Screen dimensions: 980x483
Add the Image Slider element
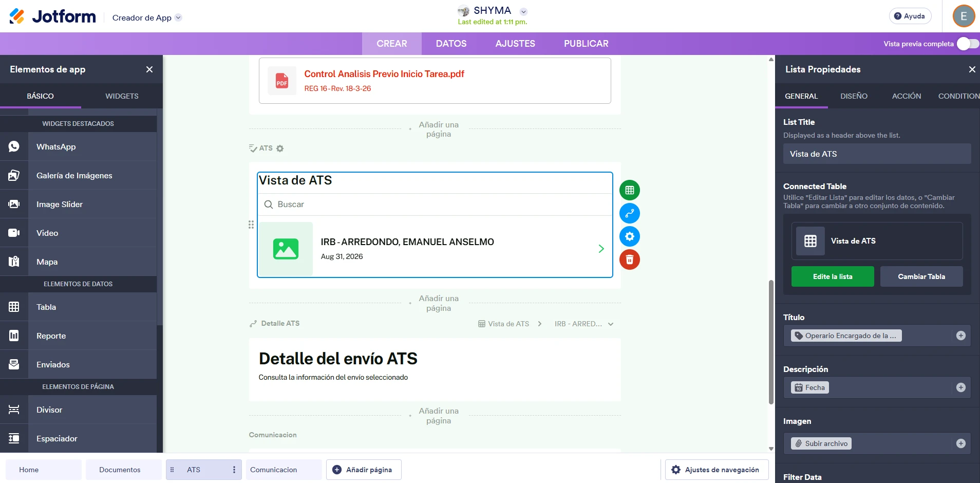(x=78, y=204)
